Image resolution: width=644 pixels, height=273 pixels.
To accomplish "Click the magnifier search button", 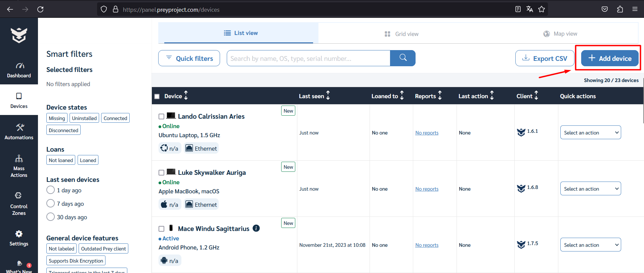I will pyautogui.click(x=403, y=58).
